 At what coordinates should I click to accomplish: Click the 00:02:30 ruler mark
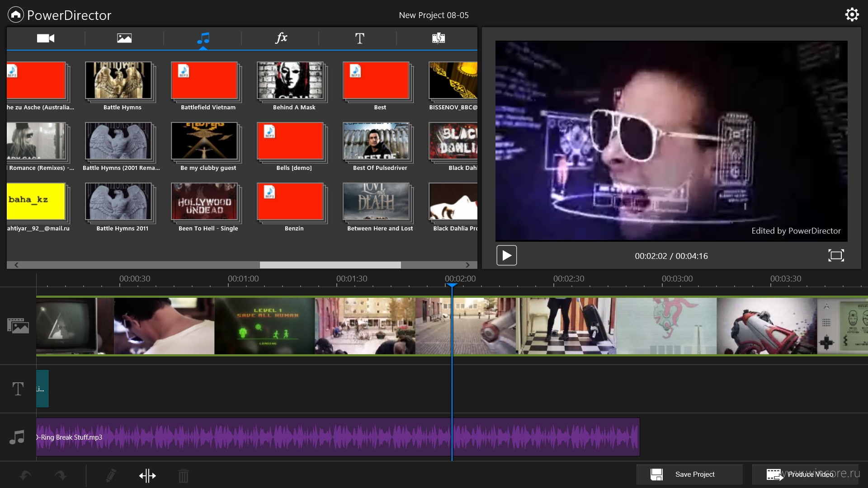(569, 279)
